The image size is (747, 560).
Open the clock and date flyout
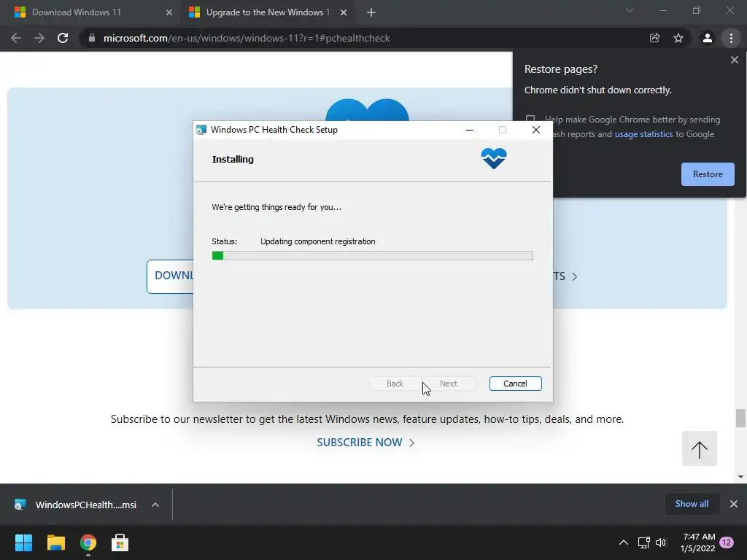click(x=698, y=542)
